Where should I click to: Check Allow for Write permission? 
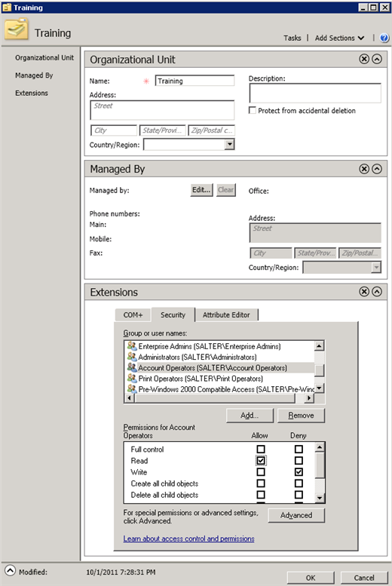[x=261, y=472]
